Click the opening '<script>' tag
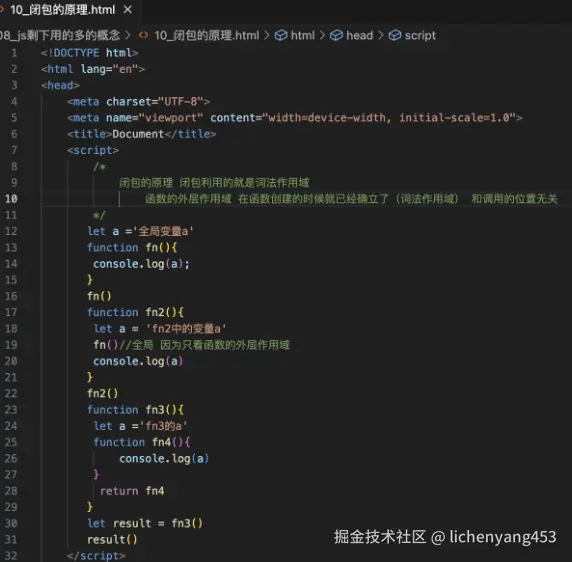 coord(93,150)
